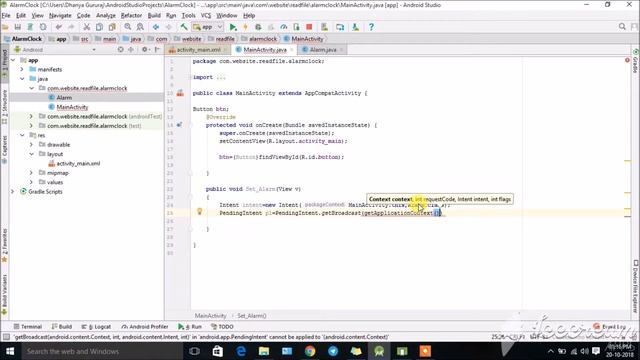Open the Build menu
Image resolution: width=640 pixels, height=360 pixels.
coord(154,16)
